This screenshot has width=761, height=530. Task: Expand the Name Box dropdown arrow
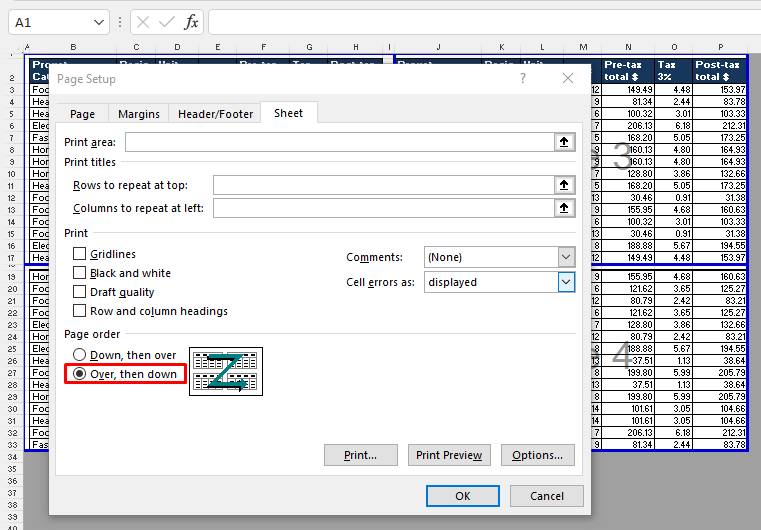coord(99,22)
